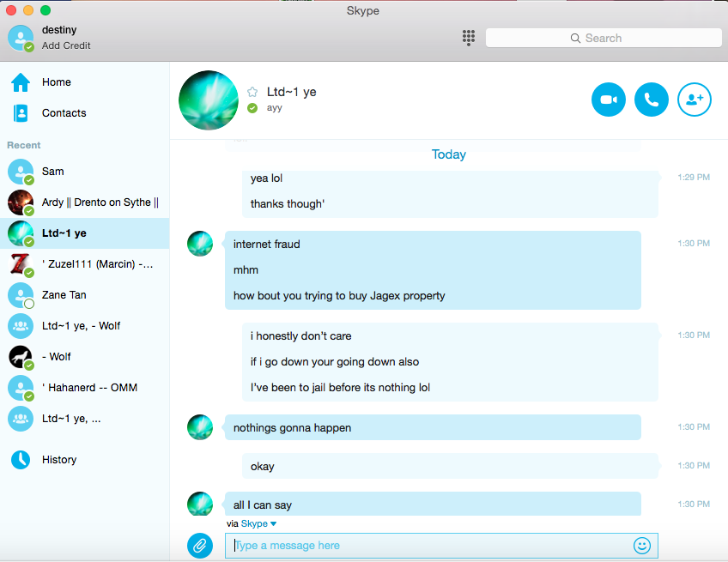Click the 'thanks though'' message
728x562 pixels.
tap(288, 203)
